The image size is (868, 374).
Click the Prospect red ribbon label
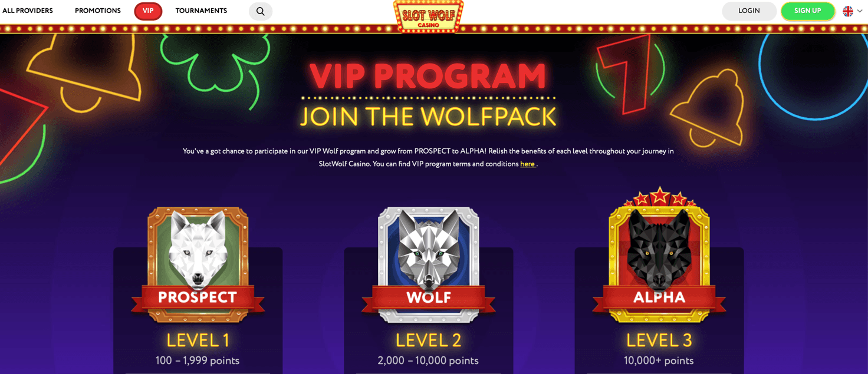click(198, 298)
